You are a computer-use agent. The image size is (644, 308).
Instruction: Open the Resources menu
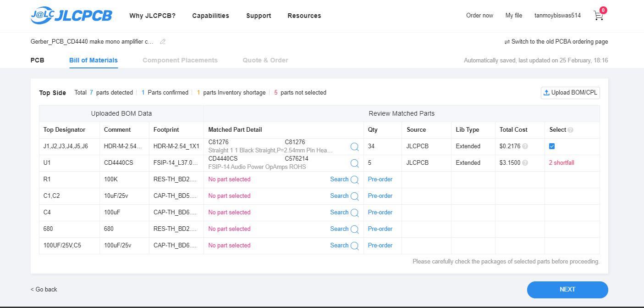coord(304,16)
